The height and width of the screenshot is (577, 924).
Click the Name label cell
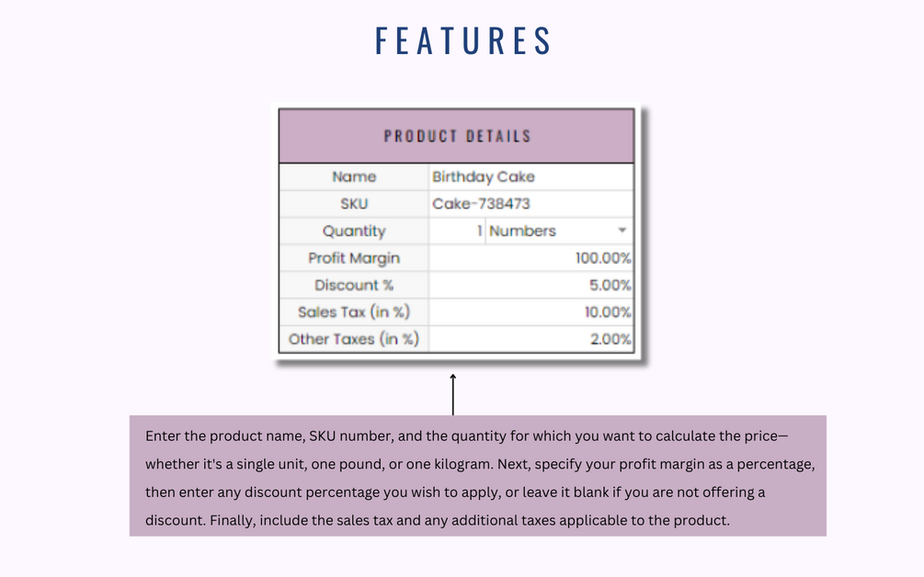(354, 176)
